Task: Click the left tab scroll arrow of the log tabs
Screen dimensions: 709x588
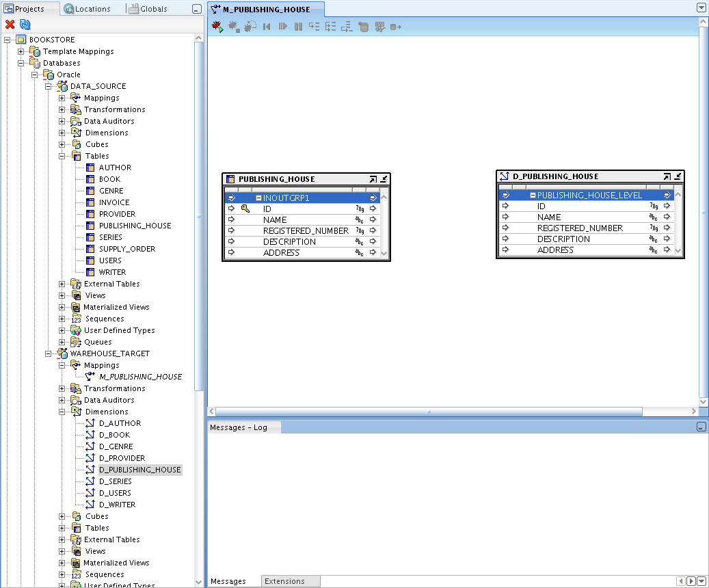Action: [681, 580]
